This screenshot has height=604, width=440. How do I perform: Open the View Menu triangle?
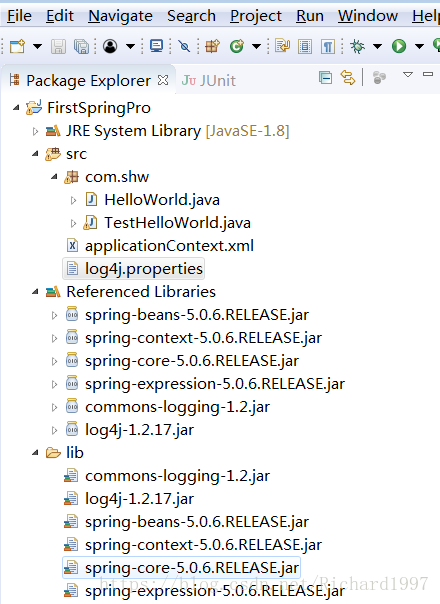tap(408, 74)
